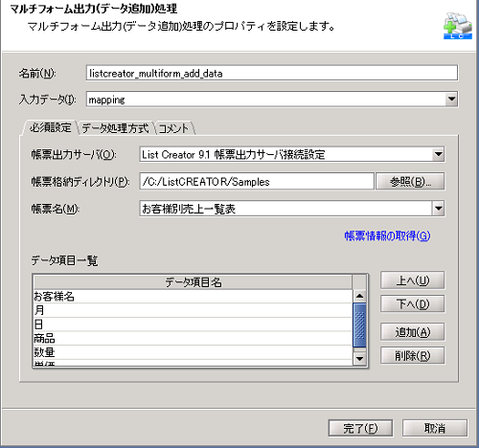
Task: Click the data item list scrollbar thumb
Action: pos(359,325)
